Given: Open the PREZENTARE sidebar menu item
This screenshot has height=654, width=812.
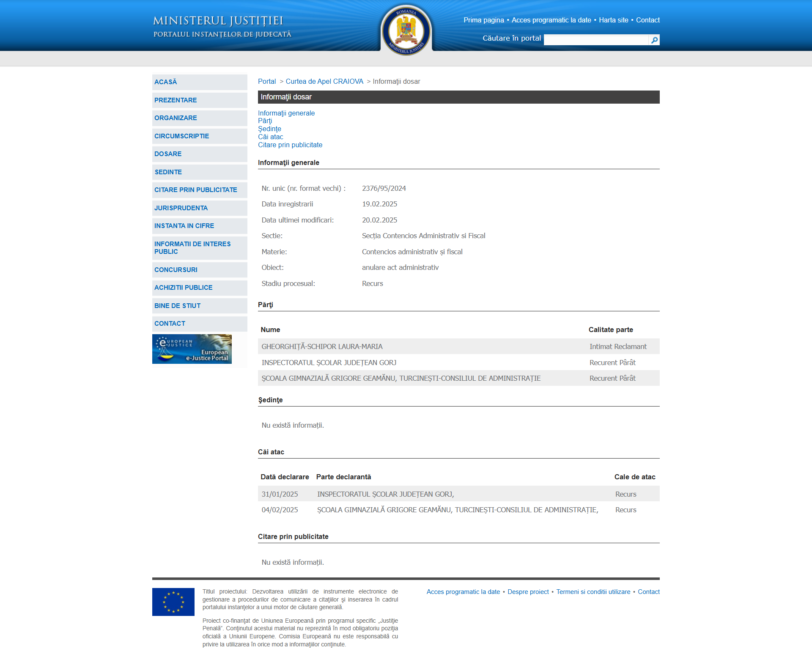Looking at the screenshot, I should (200, 100).
